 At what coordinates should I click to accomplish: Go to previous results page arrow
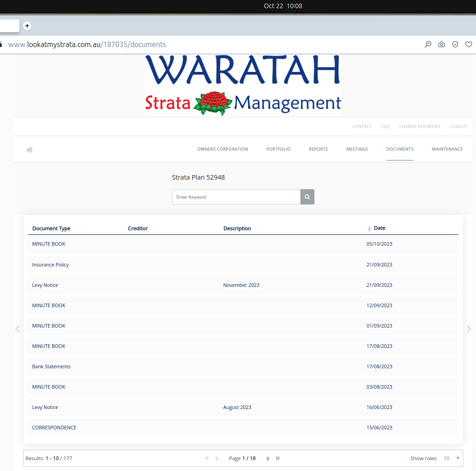tap(217, 458)
